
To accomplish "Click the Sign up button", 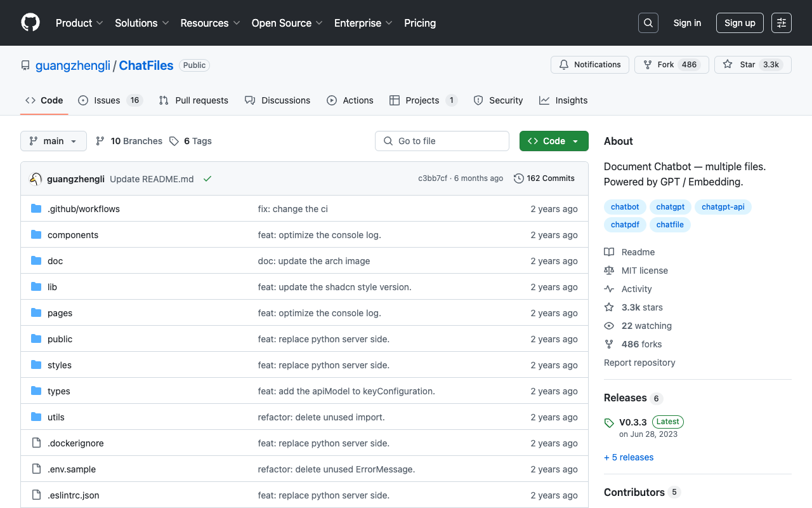I will (x=740, y=23).
